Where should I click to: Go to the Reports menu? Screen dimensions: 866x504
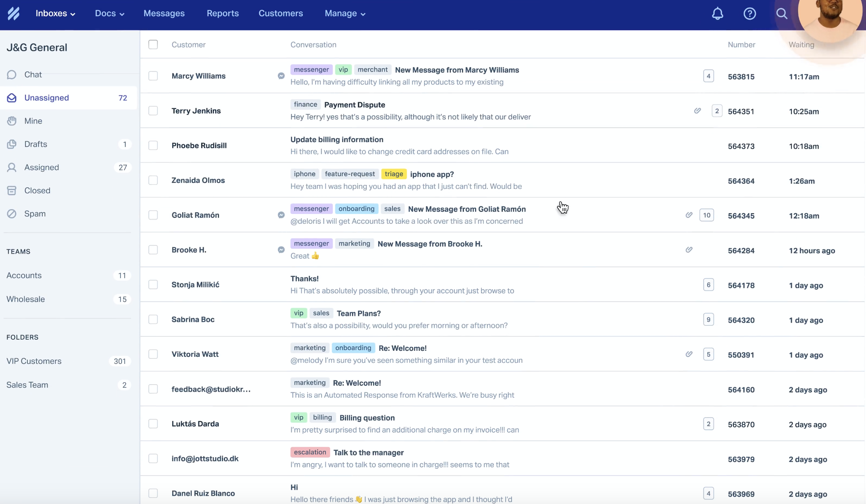click(x=223, y=13)
